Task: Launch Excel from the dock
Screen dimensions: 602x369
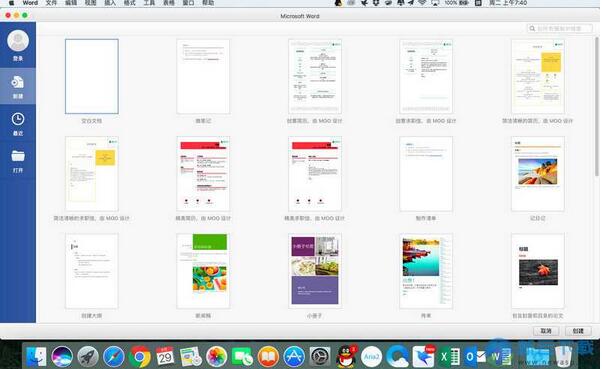Action: (x=449, y=357)
